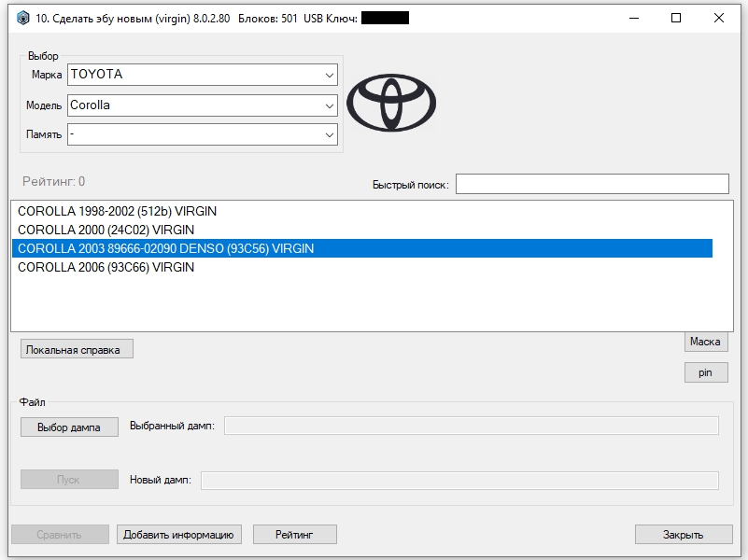
Task: Click the Маска button
Action: (706, 342)
